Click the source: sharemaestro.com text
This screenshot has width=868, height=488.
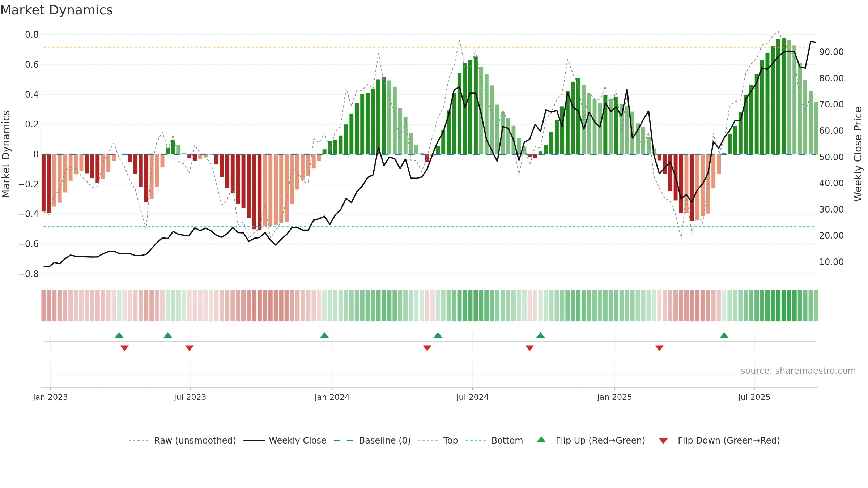coord(798,371)
